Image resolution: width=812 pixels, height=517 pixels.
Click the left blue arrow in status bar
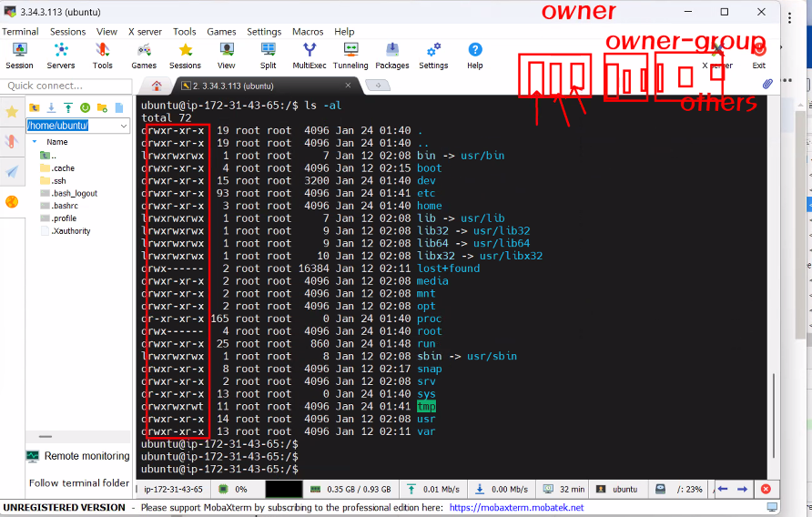click(x=724, y=489)
